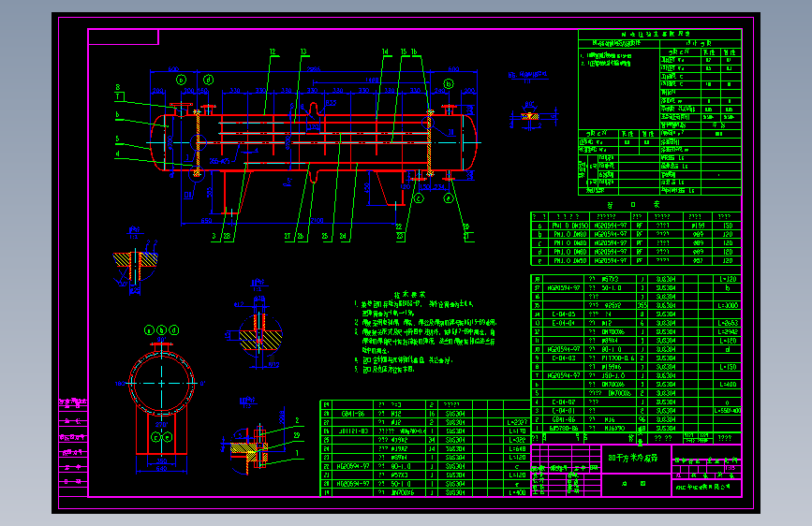This screenshot has width=812, height=526.
Task: Select quantity "96" in the M16 row
Action: 642,419
